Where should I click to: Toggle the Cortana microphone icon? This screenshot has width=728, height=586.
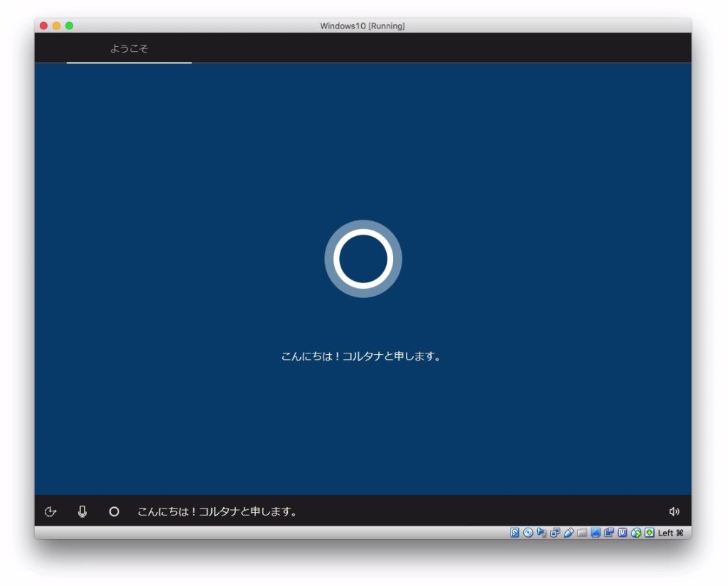click(x=82, y=511)
